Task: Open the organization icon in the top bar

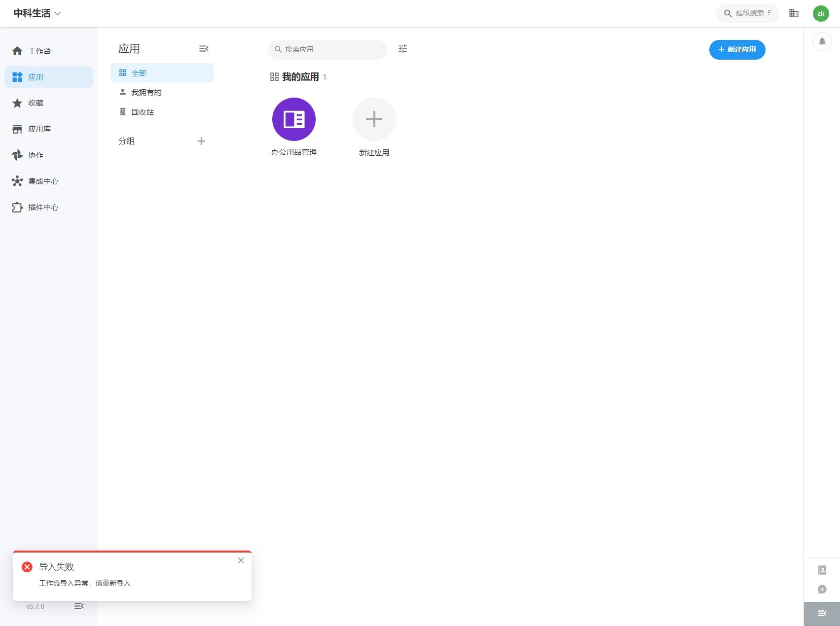Action: tap(794, 13)
